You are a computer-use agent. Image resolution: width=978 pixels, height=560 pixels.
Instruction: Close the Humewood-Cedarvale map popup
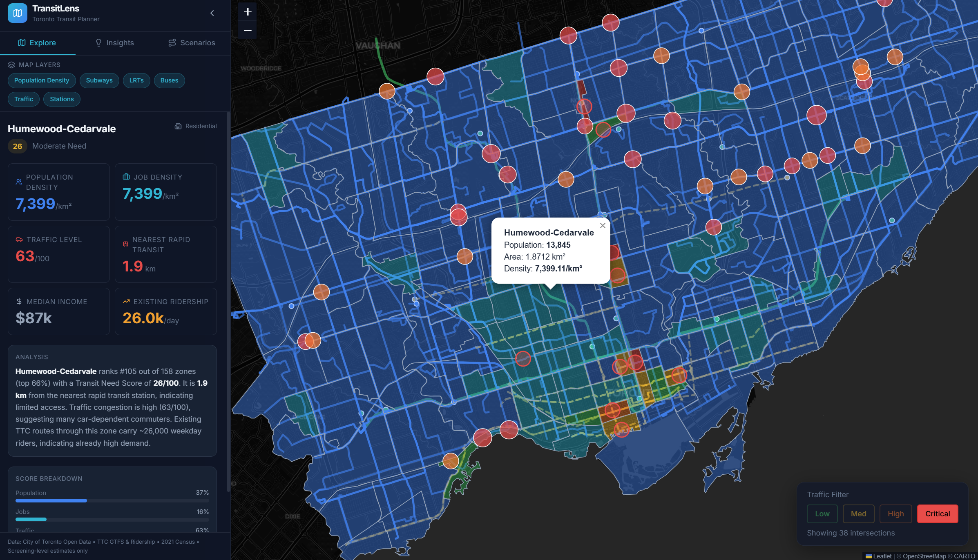tap(603, 226)
